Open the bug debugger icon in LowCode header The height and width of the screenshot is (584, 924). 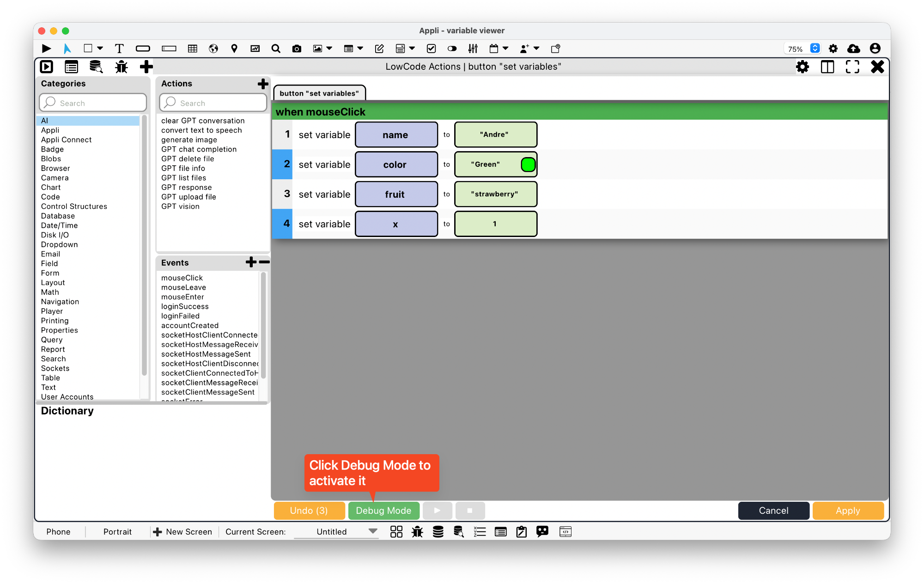coord(121,67)
